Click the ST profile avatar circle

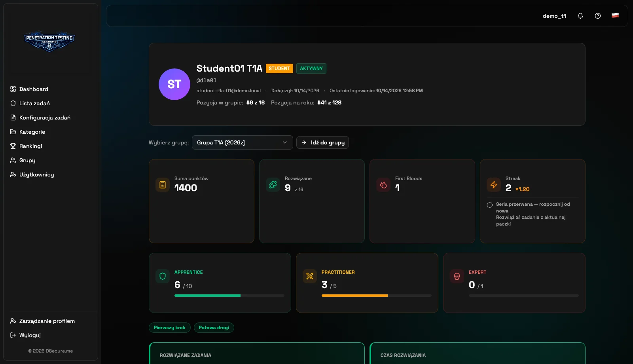coord(174,84)
